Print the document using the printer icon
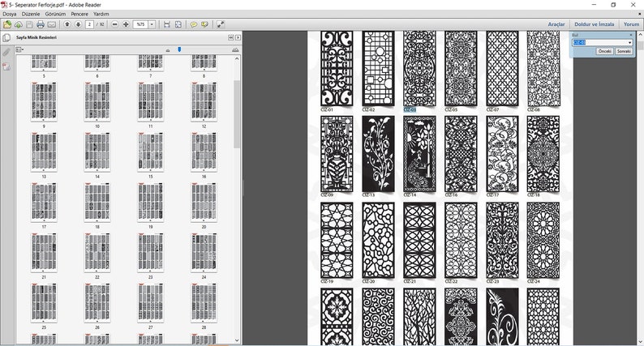Image resolution: width=644 pixels, height=346 pixels. coord(41,24)
